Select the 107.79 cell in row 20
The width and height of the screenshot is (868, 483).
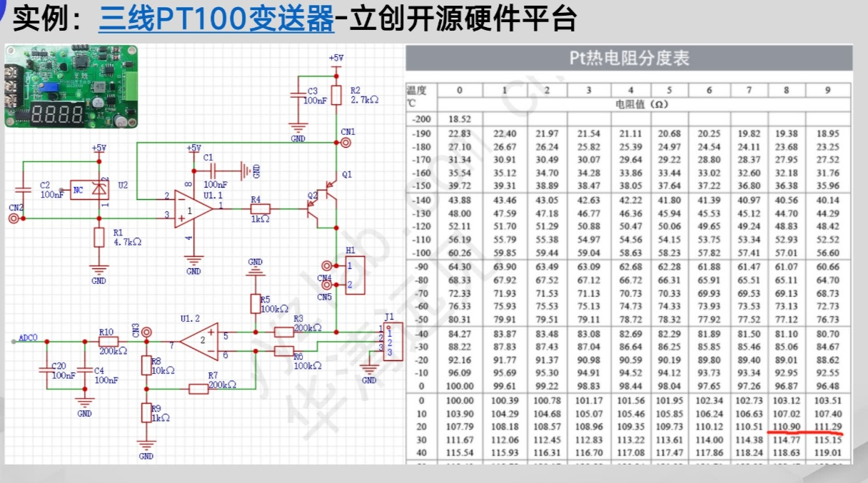(460, 427)
